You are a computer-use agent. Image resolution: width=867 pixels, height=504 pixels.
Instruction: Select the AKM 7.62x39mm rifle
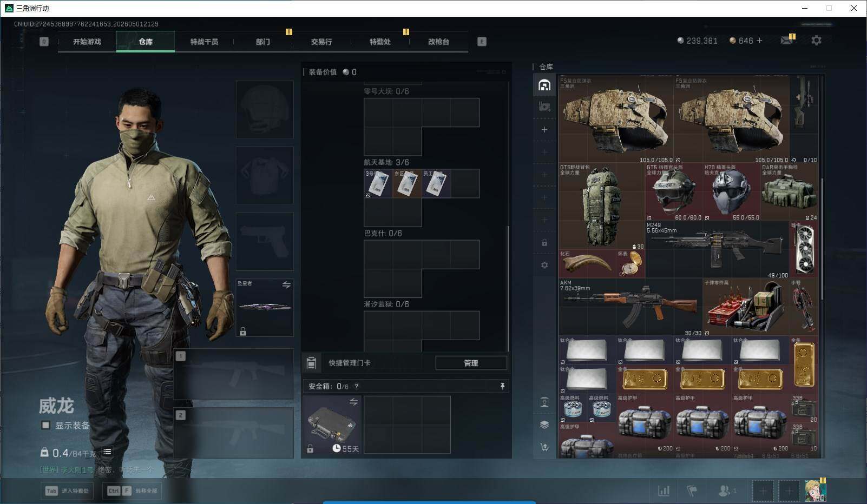point(630,307)
